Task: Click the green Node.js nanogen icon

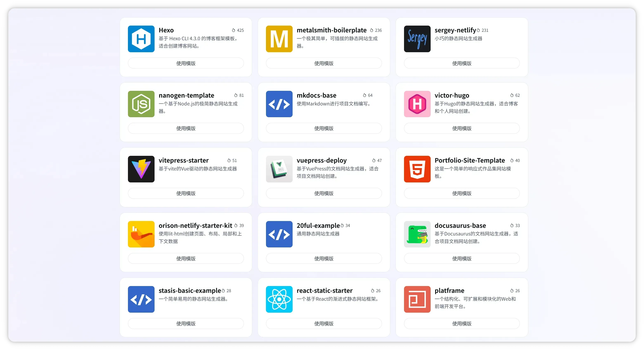Action: click(x=141, y=104)
